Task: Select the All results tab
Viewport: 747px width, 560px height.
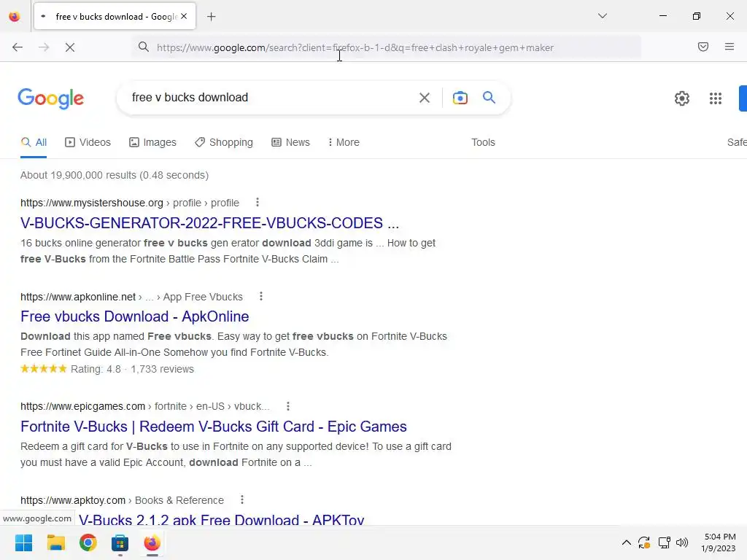Action: click(34, 142)
